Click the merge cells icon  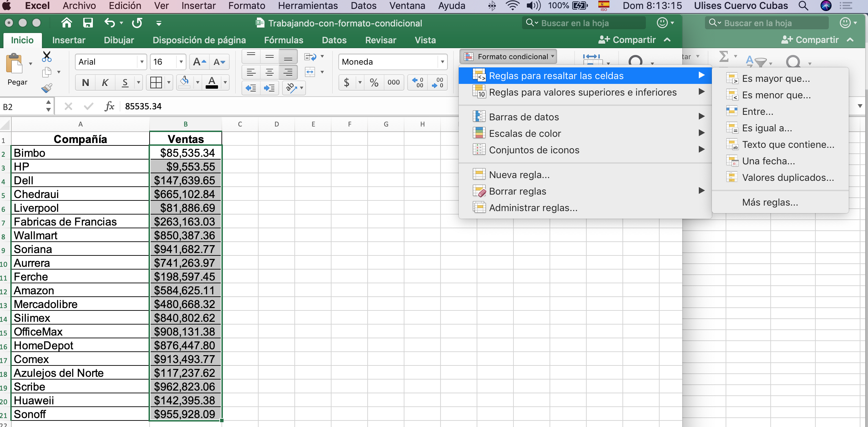click(310, 72)
